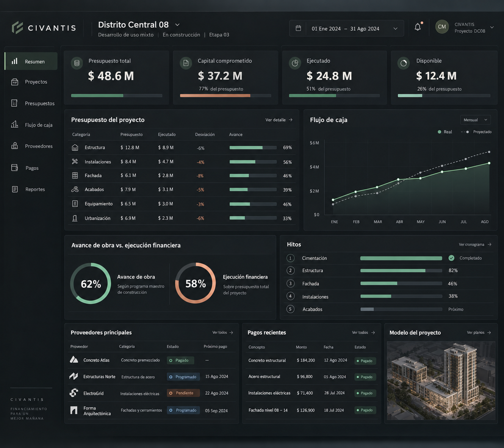Toggle the Real series in chart legend

(x=445, y=132)
